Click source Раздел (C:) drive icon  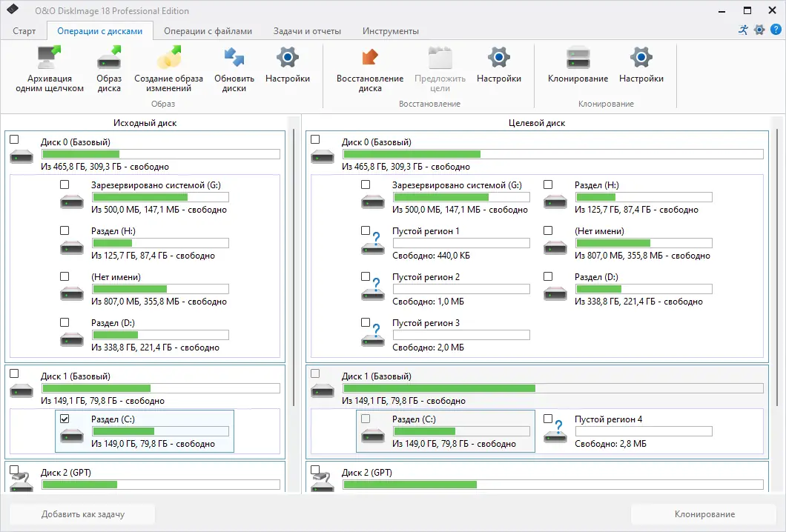72,436
